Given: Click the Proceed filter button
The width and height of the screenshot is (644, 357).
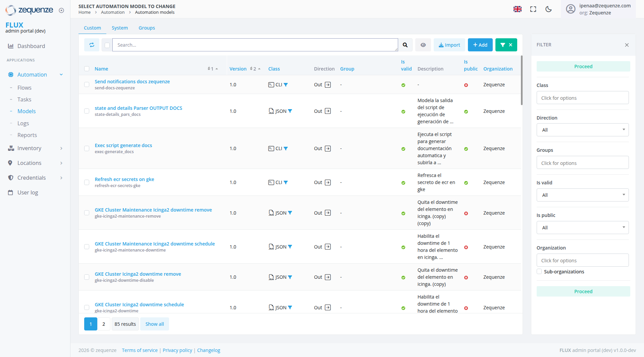Looking at the screenshot, I should 583,66.
